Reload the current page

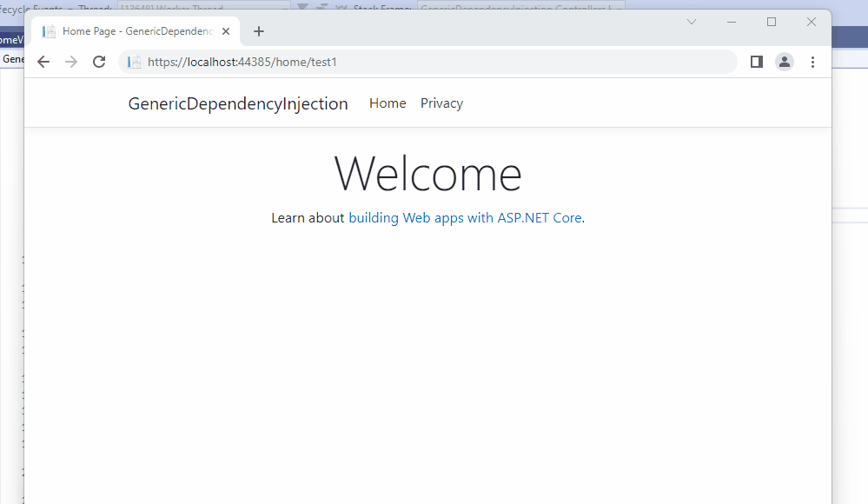pyautogui.click(x=99, y=62)
